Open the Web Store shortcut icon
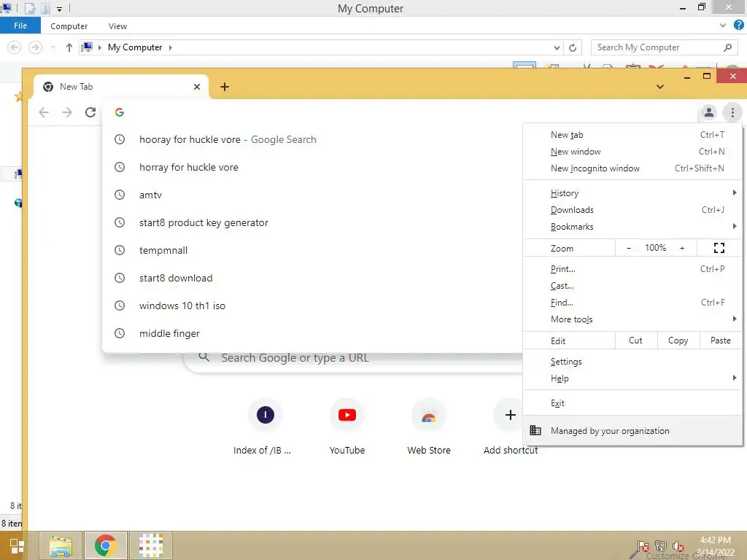The image size is (747, 560). tap(429, 415)
